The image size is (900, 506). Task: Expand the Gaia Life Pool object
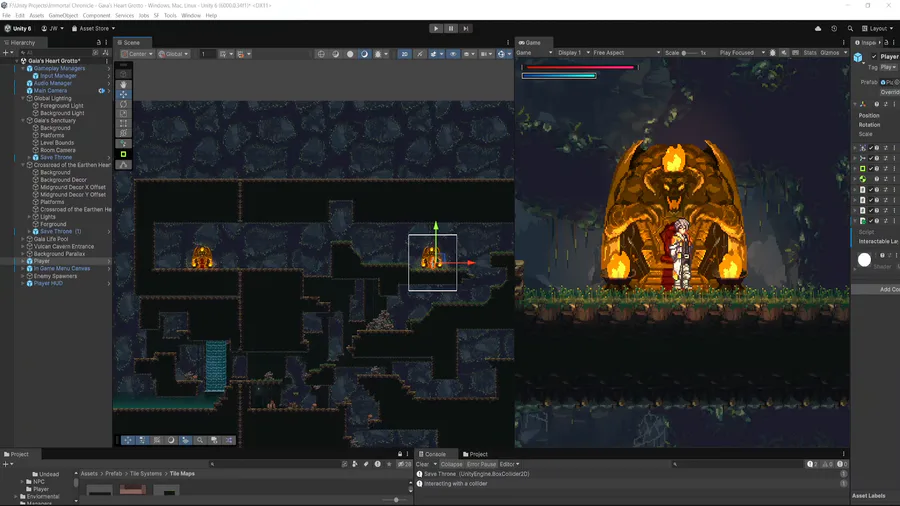(23, 239)
